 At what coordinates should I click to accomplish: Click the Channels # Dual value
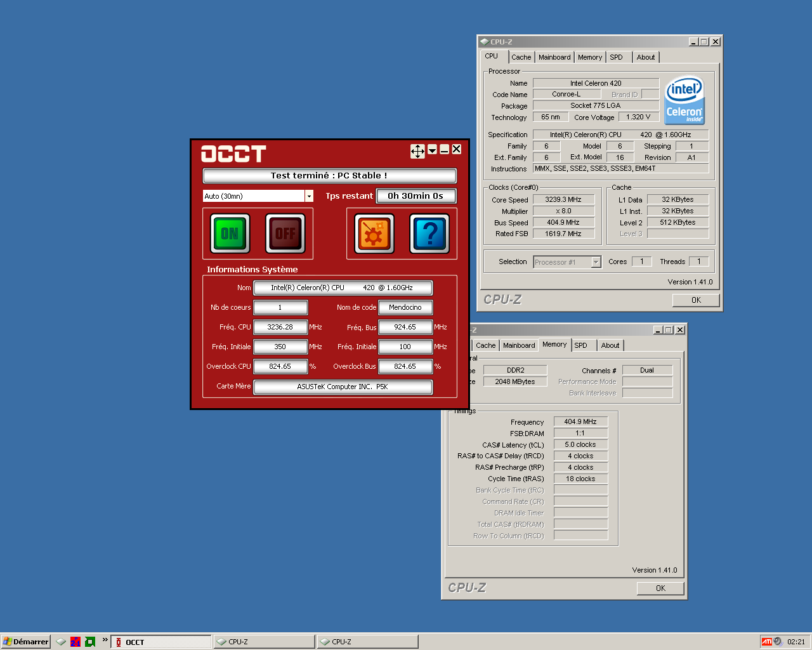(x=647, y=370)
